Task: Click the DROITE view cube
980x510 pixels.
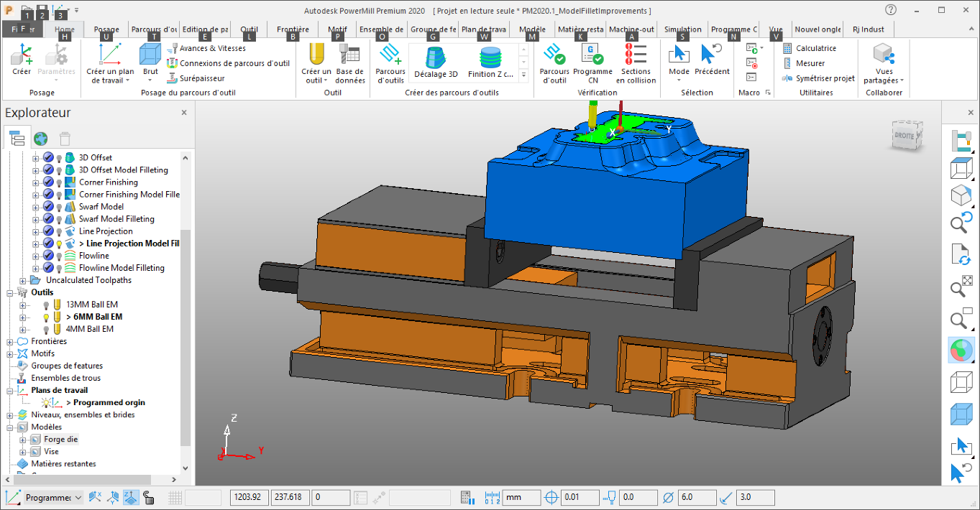Action: pos(904,135)
